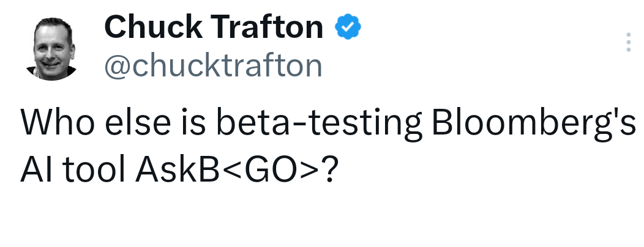Image resolution: width=644 pixels, height=247 pixels.
Task: Click the surname "Trafton" in the header
Action: (x=268, y=27)
